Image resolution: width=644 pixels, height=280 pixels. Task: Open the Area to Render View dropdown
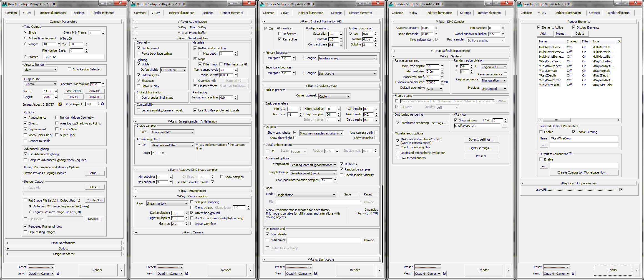click(41, 70)
